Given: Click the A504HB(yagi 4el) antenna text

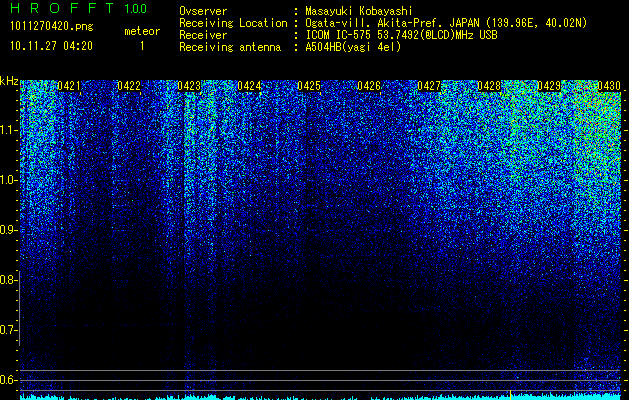Looking at the screenshot, I should point(353,47).
